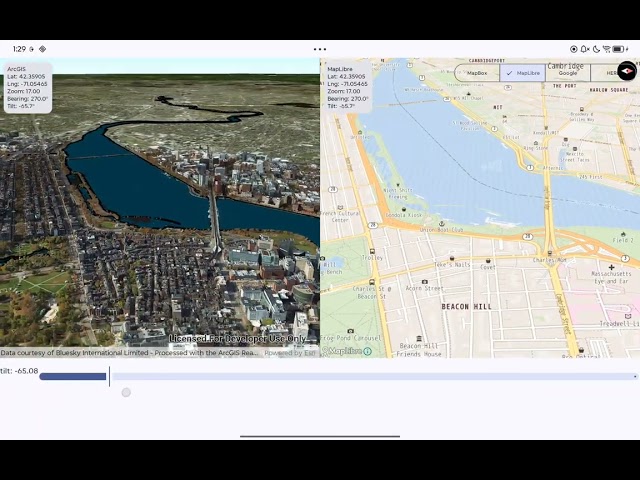Tap the muted bell notification icon
The width and height of the screenshot is (640, 480).
click(584, 49)
